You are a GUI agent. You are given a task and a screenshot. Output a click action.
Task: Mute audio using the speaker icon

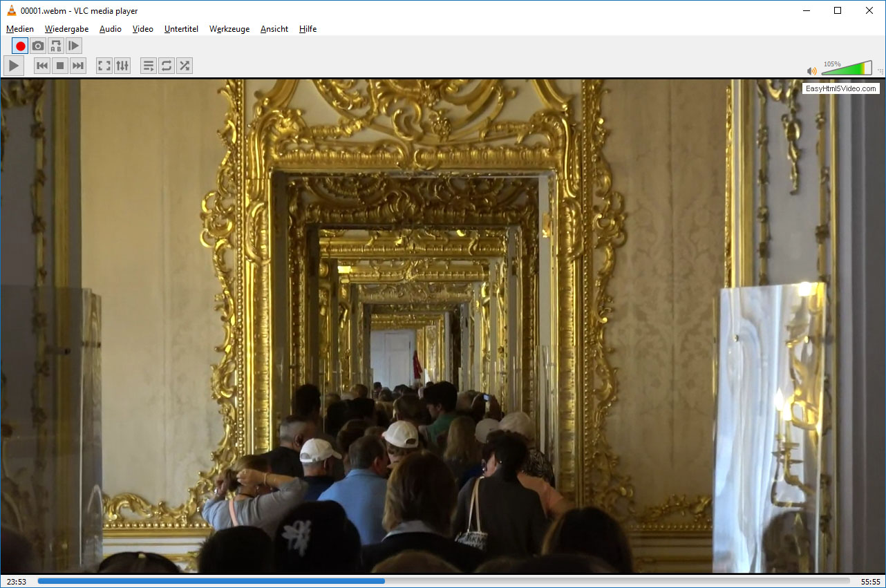click(812, 70)
